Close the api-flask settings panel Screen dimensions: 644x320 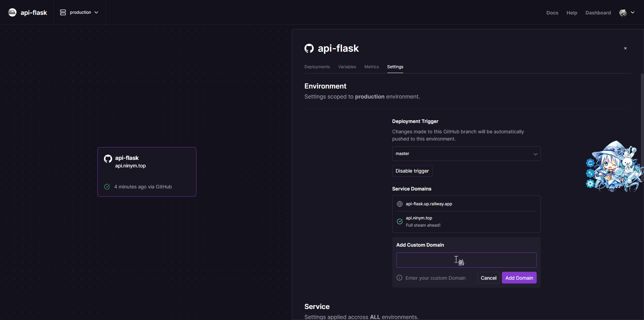(625, 48)
